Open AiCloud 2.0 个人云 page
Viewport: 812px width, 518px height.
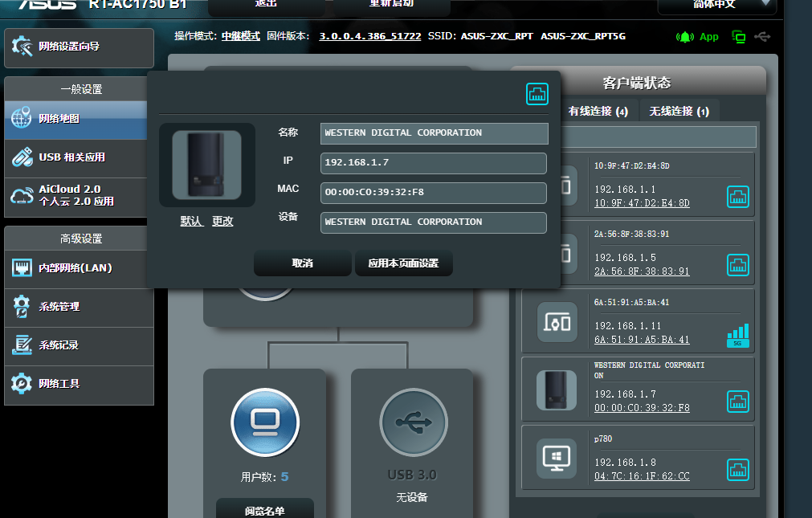point(75,196)
